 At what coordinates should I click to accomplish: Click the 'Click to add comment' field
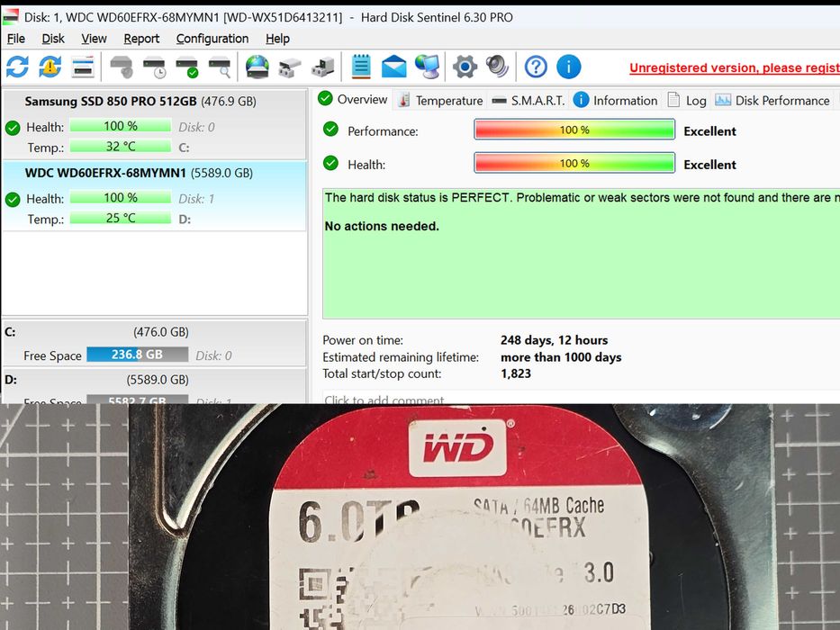tap(582, 398)
